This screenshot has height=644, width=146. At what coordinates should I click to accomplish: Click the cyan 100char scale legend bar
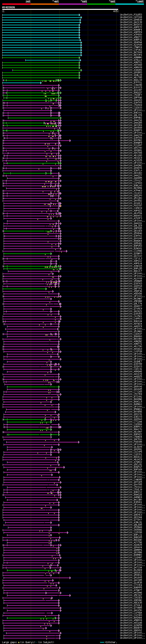click(102, 642)
